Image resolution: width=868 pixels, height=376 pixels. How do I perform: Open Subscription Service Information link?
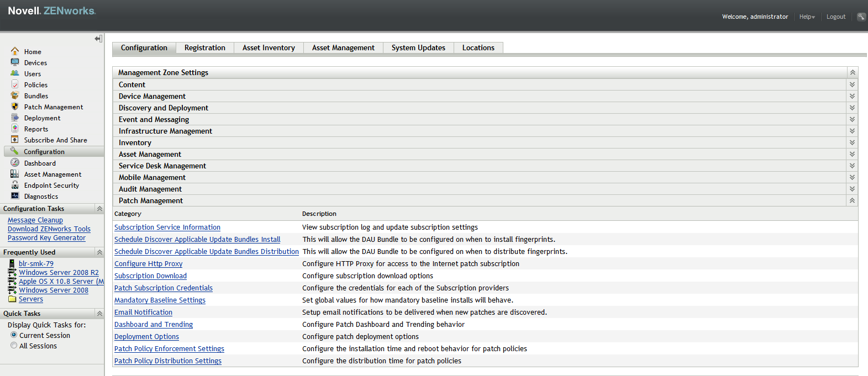(167, 227)
